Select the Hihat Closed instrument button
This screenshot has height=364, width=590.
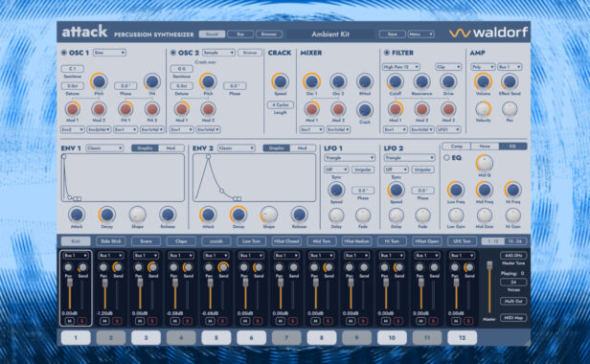286,241
